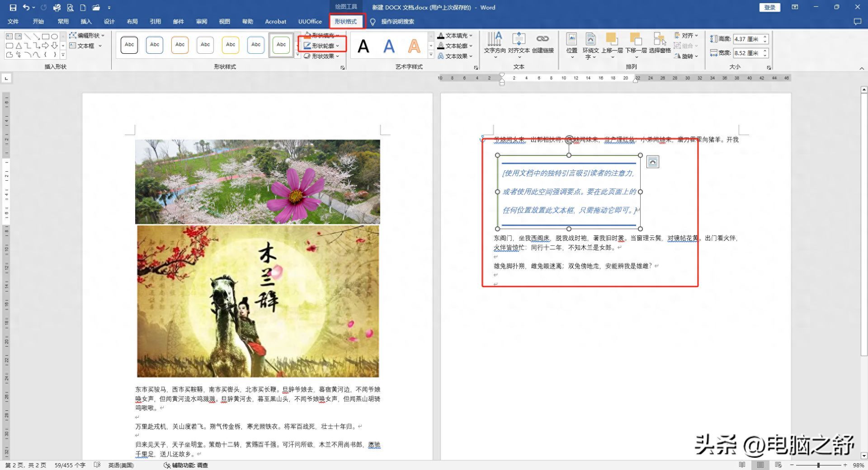Screen dimensions: 868x470
Task: Switch to the Review (审阅) tab
Action: (202, 22)
